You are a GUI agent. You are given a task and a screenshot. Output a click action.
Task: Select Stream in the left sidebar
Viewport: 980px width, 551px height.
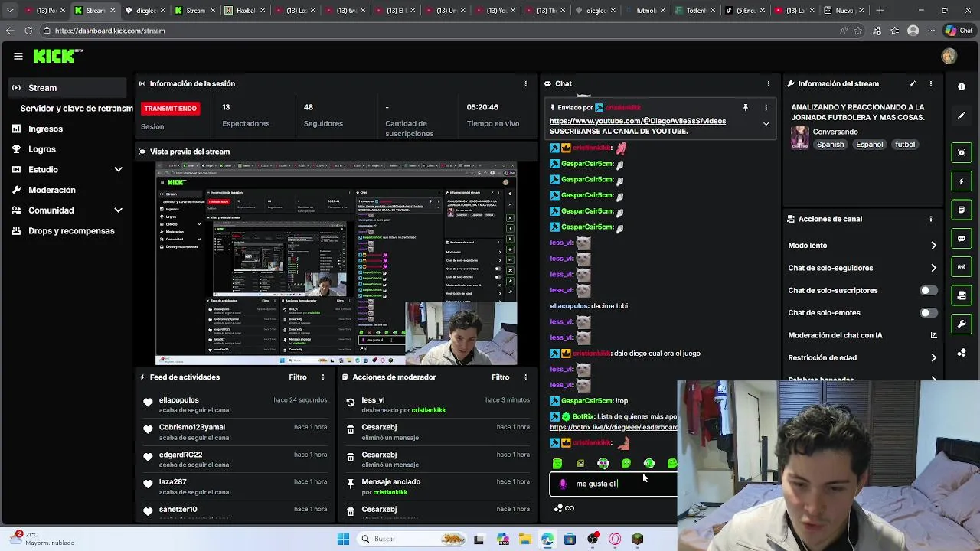pyautogui.click(x=67, y=88)
